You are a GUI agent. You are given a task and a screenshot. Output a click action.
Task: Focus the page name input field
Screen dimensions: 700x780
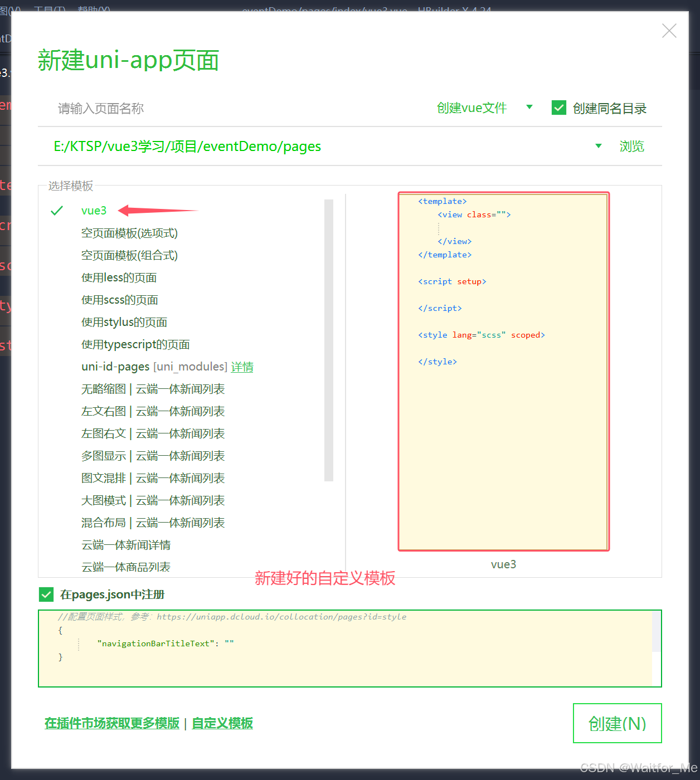tap(234, 108)
